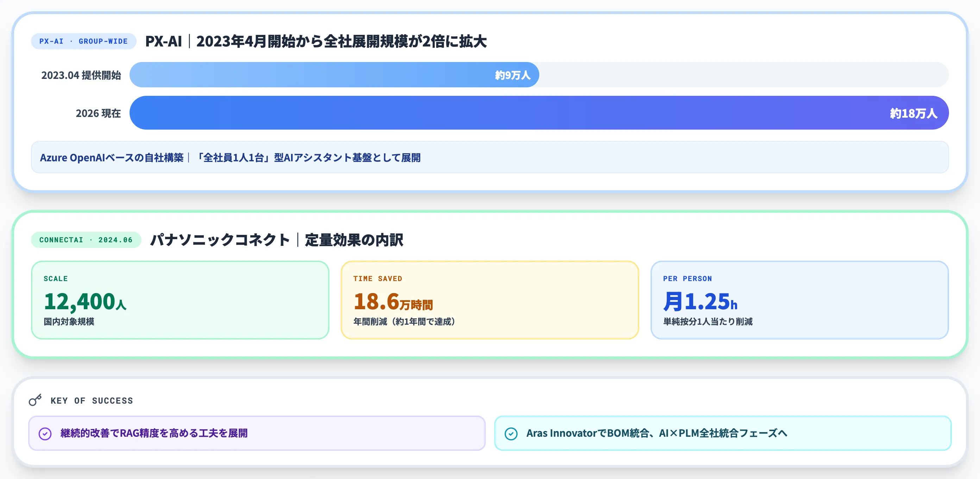
Task: Open the SCALE 12,400人 stat card
Action: [x=180, y=300]
